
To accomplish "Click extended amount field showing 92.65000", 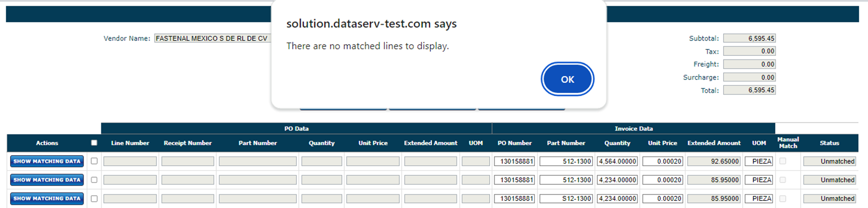I will pos(714,161).
